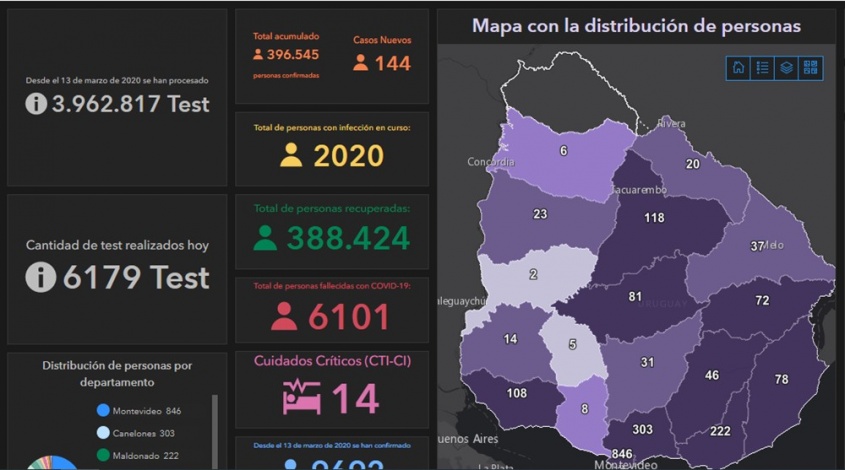Click the 'Total acumulado' label
Viewport: 845px width, 470px height.
[286, 36]
